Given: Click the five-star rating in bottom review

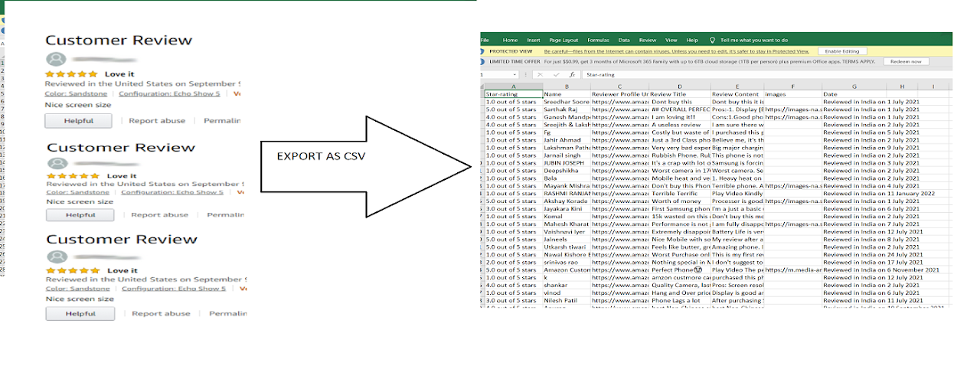Looking at the screenshot, I should tap(72, 271).
